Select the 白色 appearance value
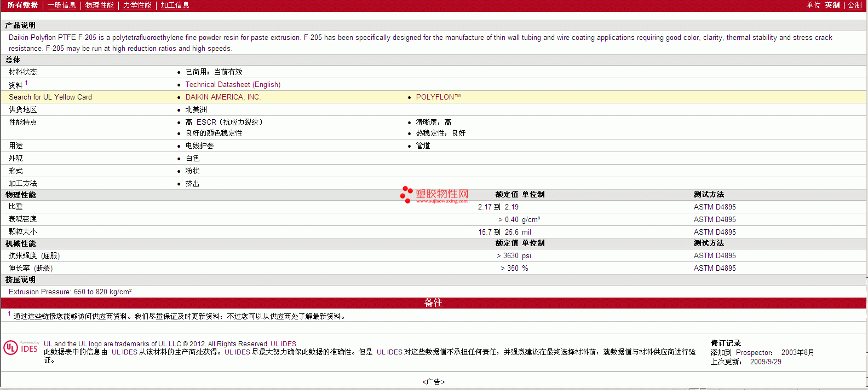The width and height of the screenshot is (868, 390). click(192, 158)
